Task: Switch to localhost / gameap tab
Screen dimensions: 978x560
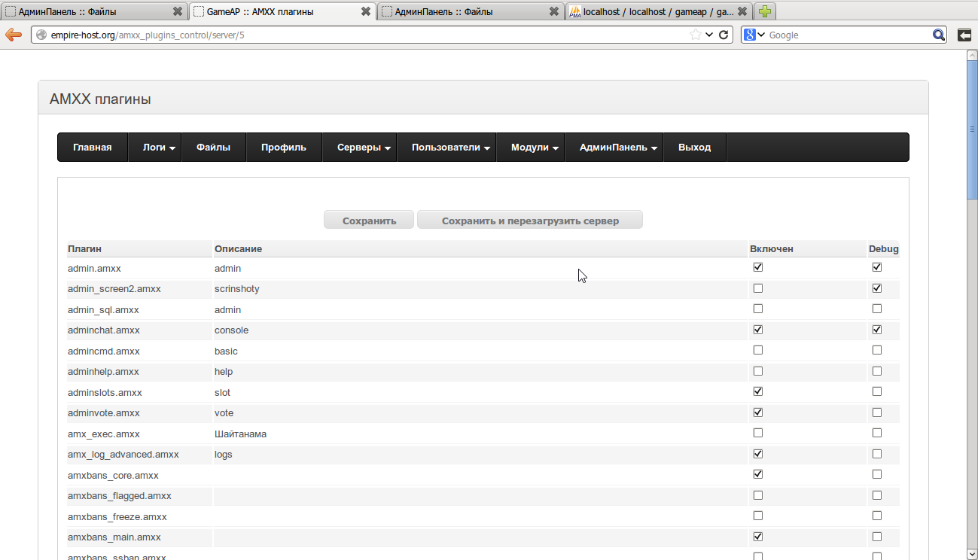Action: coord(658,11)
